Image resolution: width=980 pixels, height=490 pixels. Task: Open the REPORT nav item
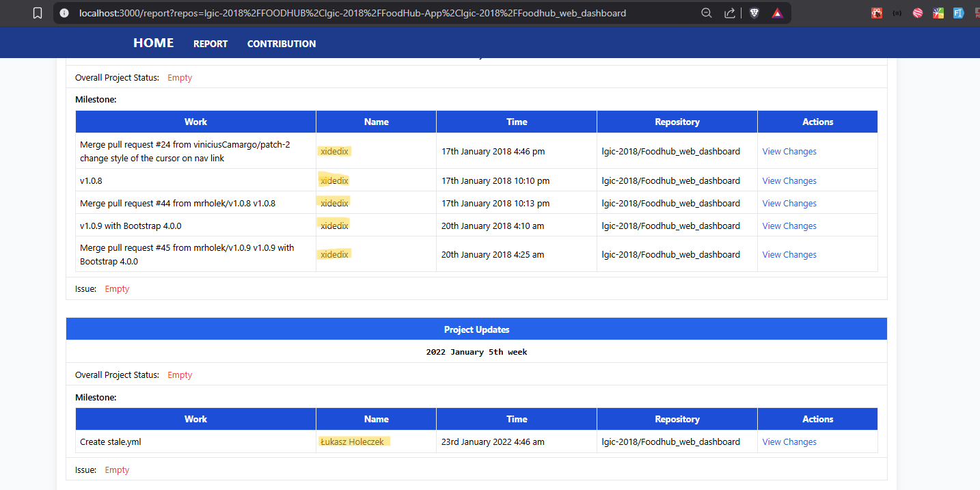tap(210, 44)
